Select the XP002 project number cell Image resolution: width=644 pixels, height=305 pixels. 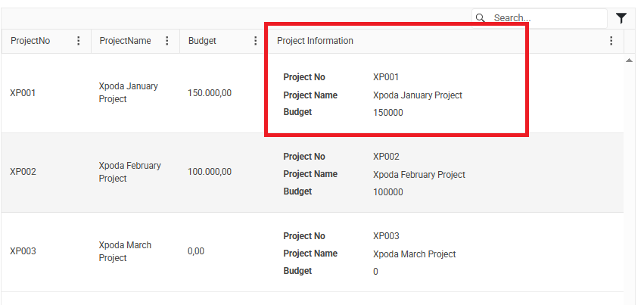coord(23,172)
